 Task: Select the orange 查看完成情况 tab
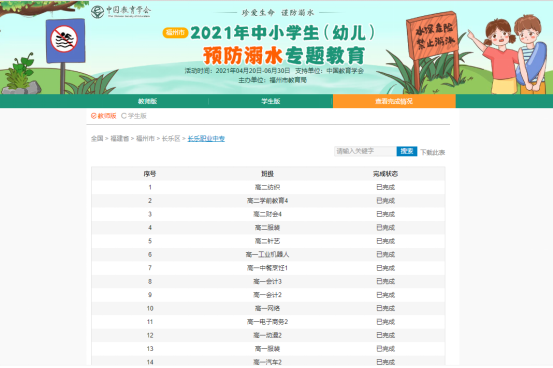[x=394, y=101]
